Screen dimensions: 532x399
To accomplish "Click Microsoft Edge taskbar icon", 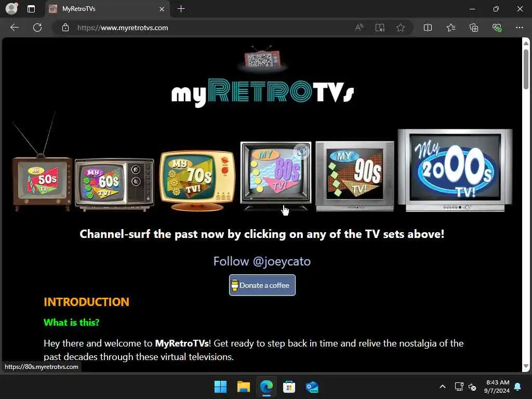I will point(267,387).
